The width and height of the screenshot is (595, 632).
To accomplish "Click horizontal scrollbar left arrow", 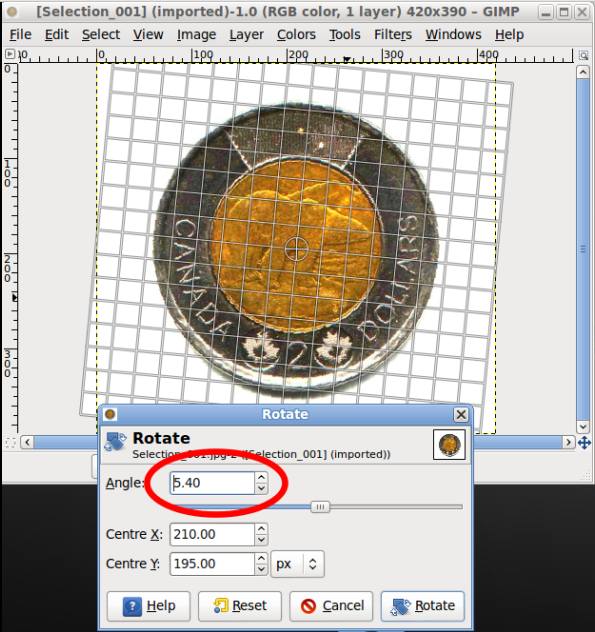I will click(27, 442).
